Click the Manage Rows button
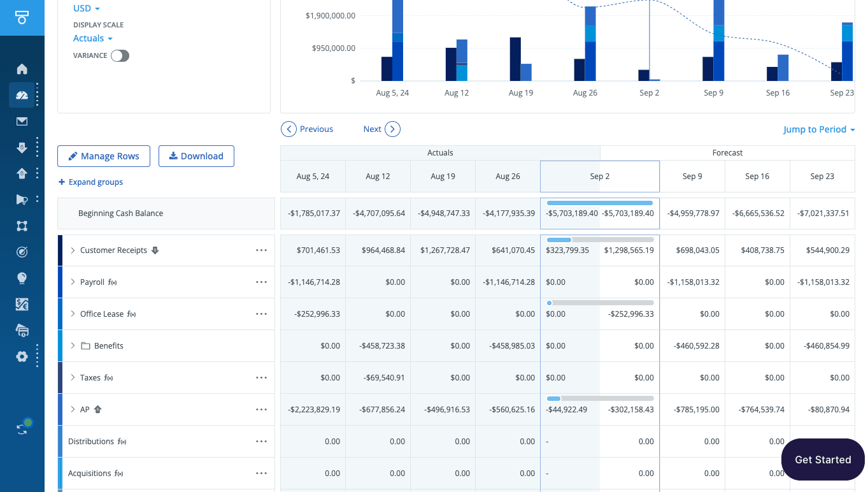Image resolution: width=868 pixels, height=492 pixels. point(103,156)
